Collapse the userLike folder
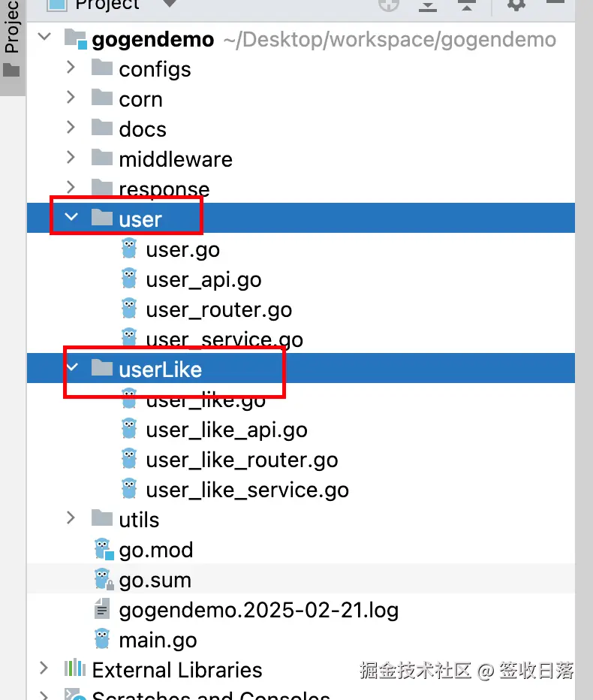 (71, 368)
